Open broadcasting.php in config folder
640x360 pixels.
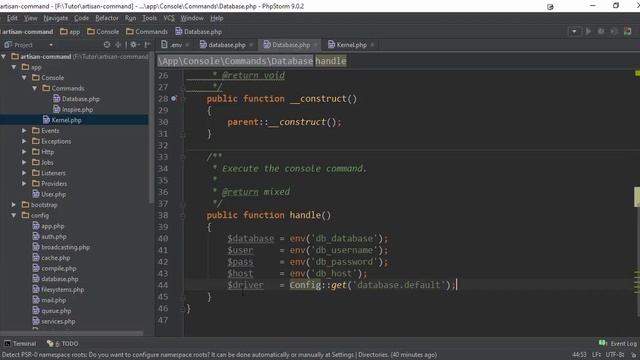coord(61,247)
